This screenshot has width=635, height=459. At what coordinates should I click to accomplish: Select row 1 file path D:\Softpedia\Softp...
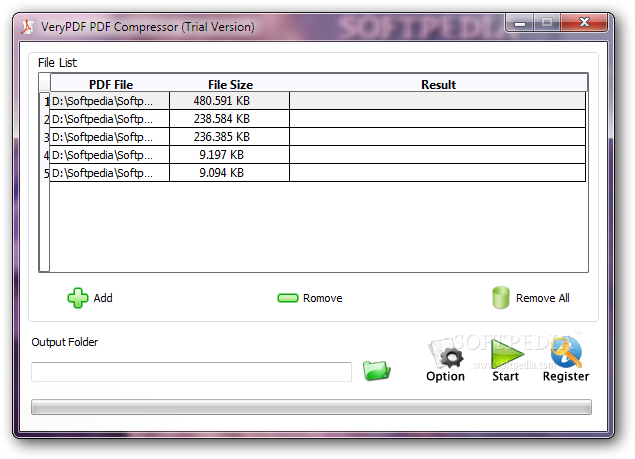109,101
